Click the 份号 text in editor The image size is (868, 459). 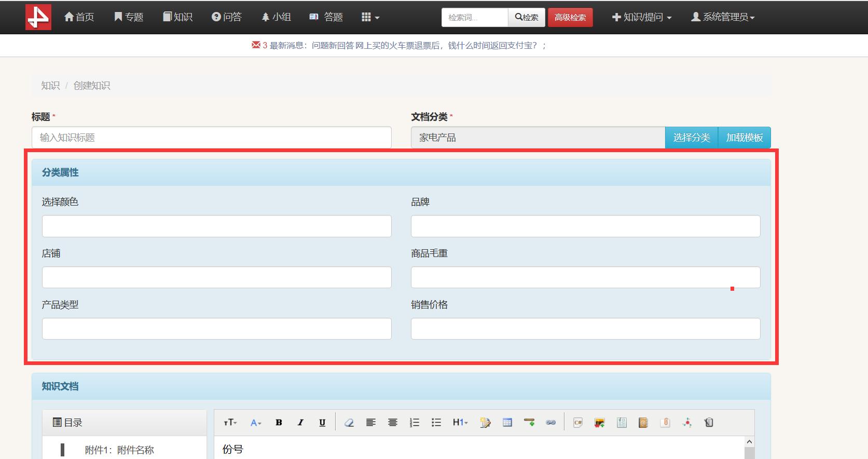232,449
